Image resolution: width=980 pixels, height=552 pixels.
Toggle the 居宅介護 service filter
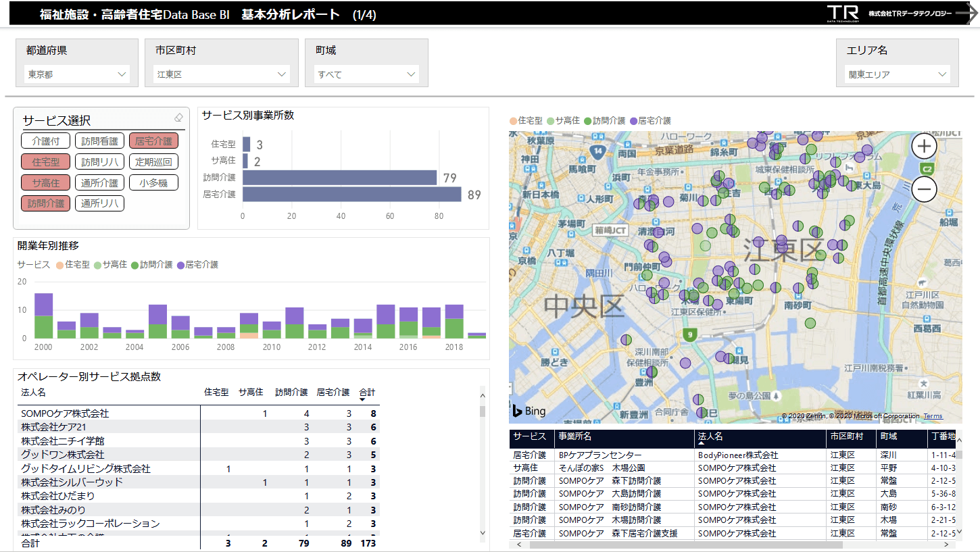click(153, 141)
